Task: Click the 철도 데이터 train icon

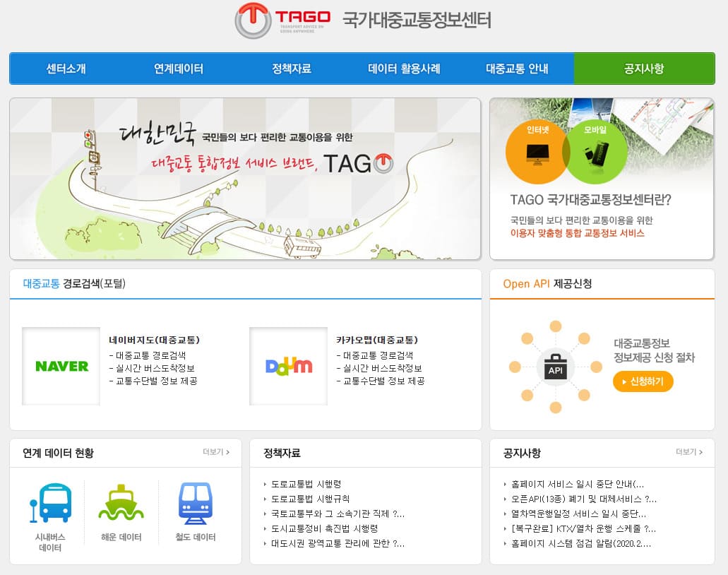Action: (x=196, y=503)
